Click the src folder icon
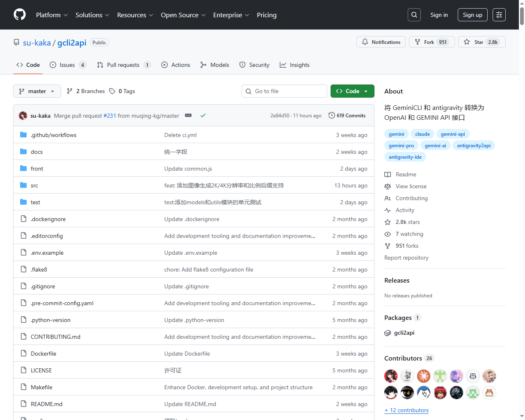 (x=23, y=185)
